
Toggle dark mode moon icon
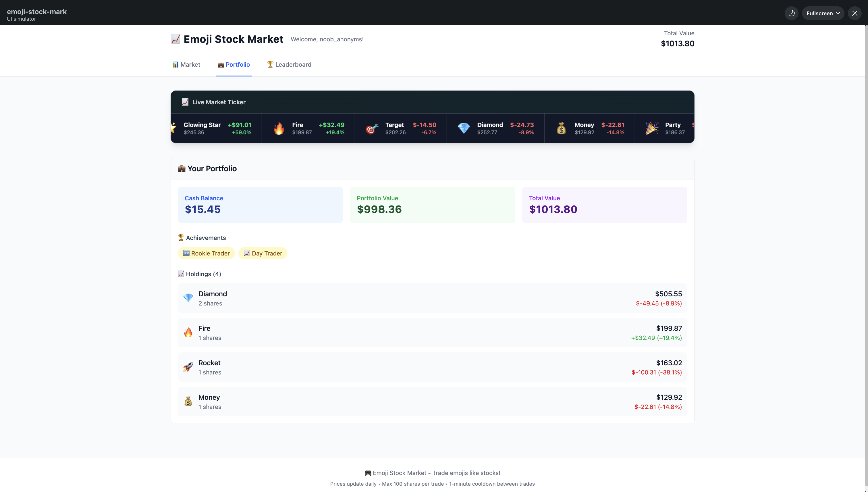(x=791, y=13)
